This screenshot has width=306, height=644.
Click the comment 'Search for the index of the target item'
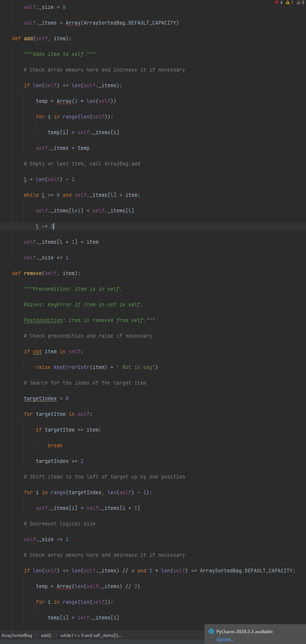tap(85, 383)
